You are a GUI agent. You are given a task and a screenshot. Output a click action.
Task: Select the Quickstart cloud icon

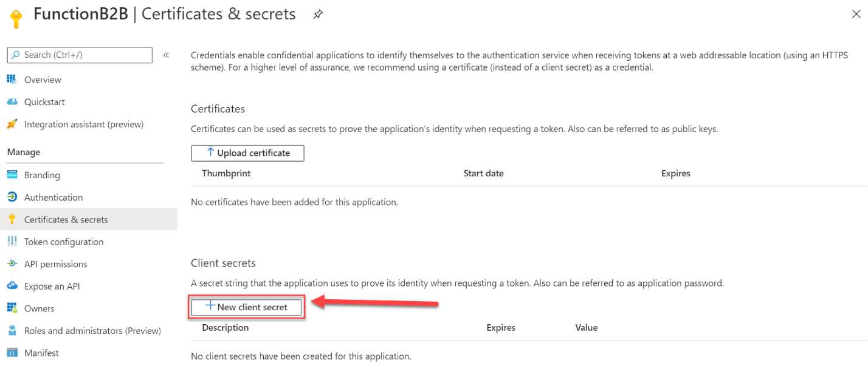12,102
